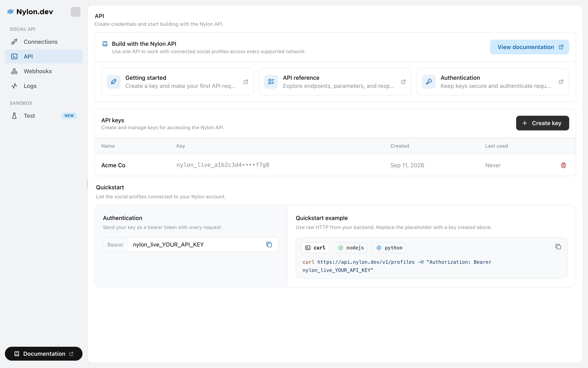Open Connections in the sidebar
The image size is (588, 368).
[x=44, y=42]
